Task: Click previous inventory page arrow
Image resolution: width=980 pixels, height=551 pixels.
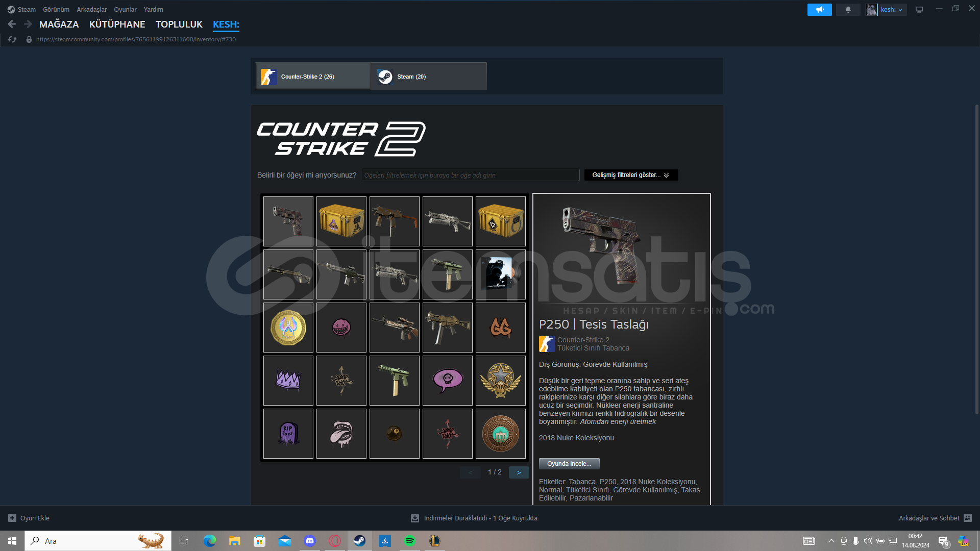Action: 470,472
